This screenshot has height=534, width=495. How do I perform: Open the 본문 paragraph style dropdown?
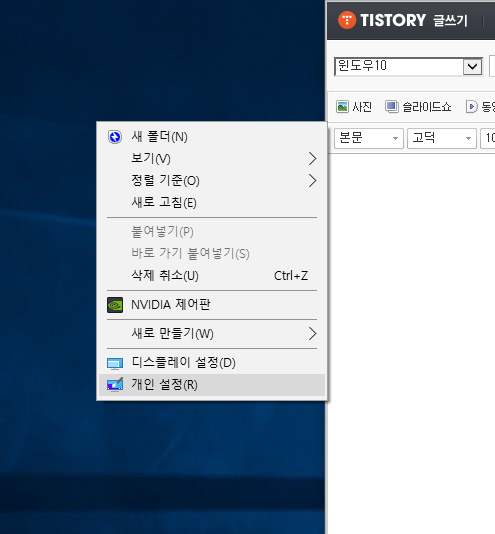click(x=369, y=138)
